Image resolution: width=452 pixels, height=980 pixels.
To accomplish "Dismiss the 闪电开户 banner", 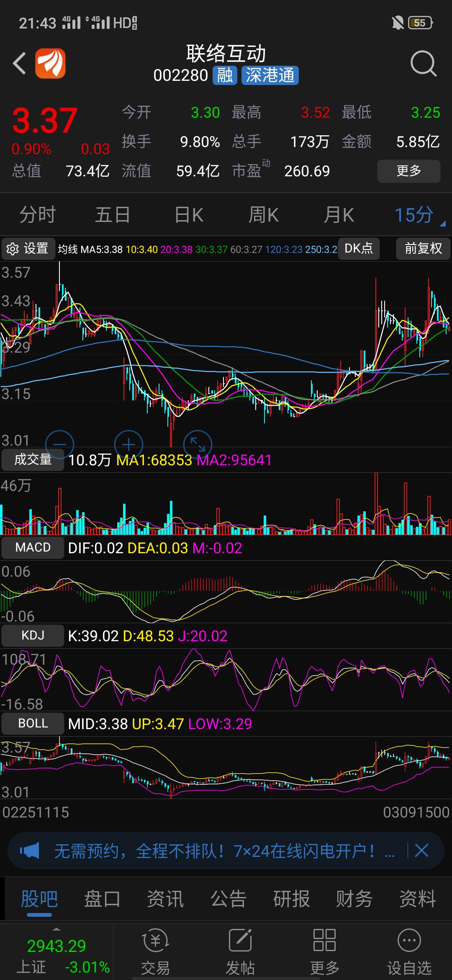I will 421,851.
